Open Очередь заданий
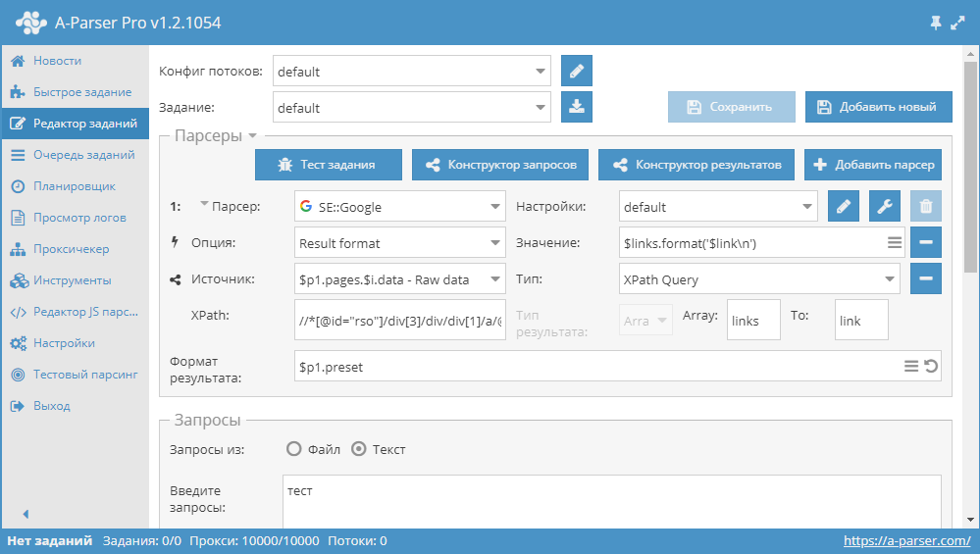 click(75, 154)
